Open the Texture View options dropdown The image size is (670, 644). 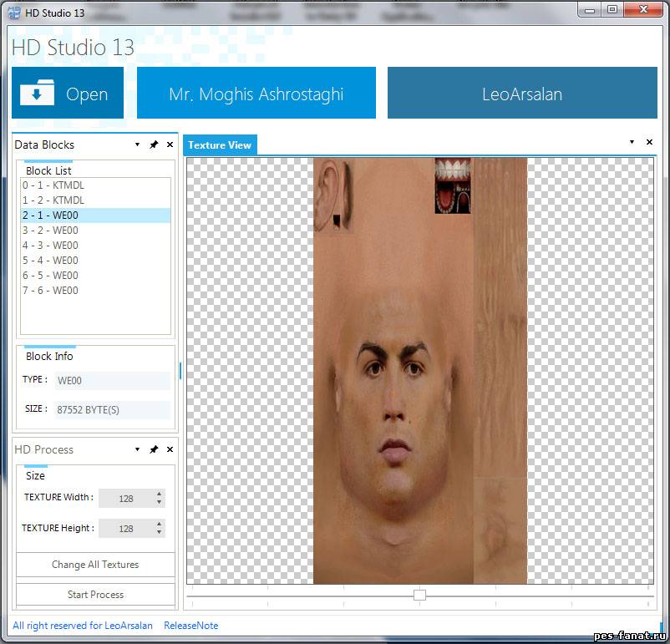pos(632,142)
